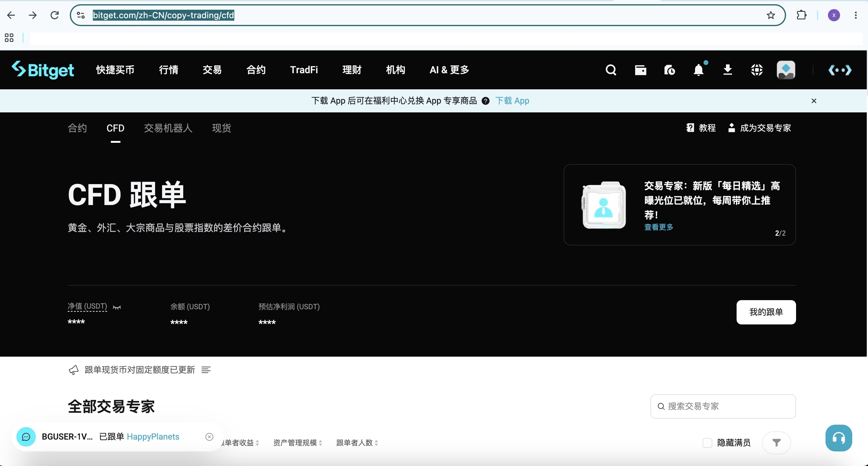Screen dimensions: 868x466
Task: Click the 搜索交易专家 search field
Action: click(x=723, y=406)
